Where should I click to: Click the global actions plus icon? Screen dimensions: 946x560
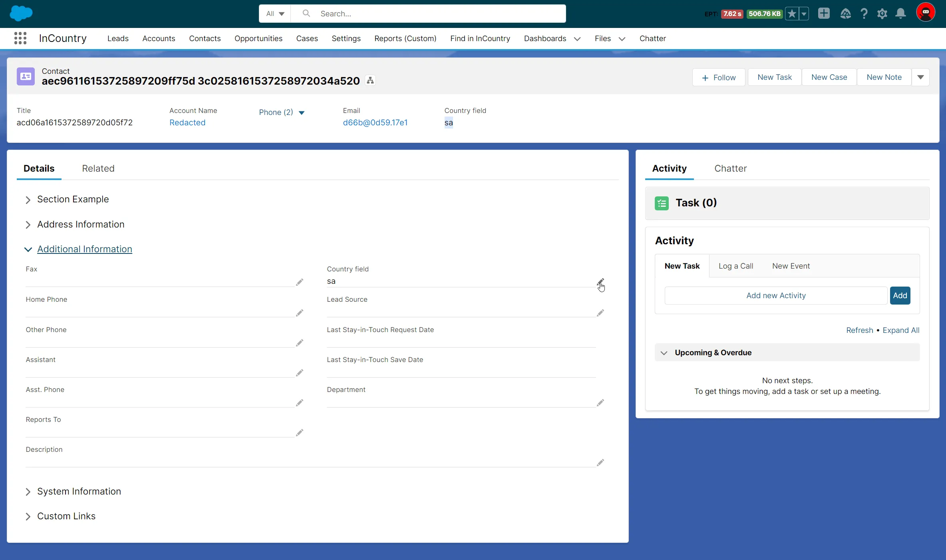[x=824, y=14]
